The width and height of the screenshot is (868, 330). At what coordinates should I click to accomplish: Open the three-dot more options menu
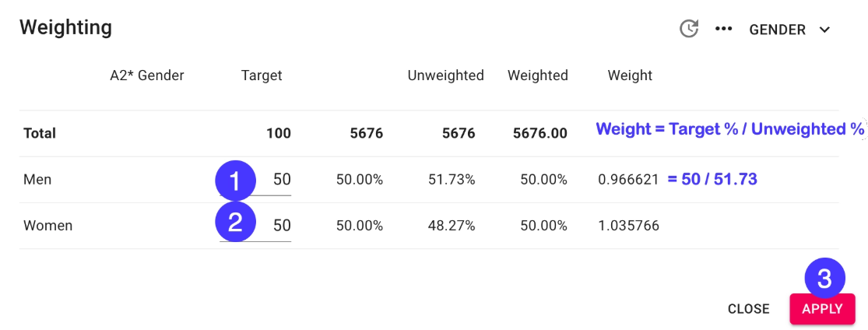(x=724, y=29)
